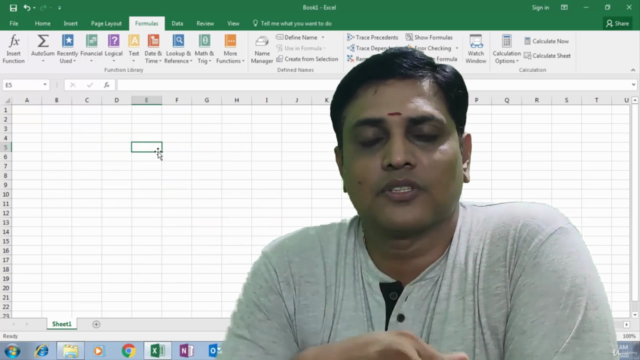Click the Cancel X in formula bar
Screen dimensions: 640x360
point(73,85)
